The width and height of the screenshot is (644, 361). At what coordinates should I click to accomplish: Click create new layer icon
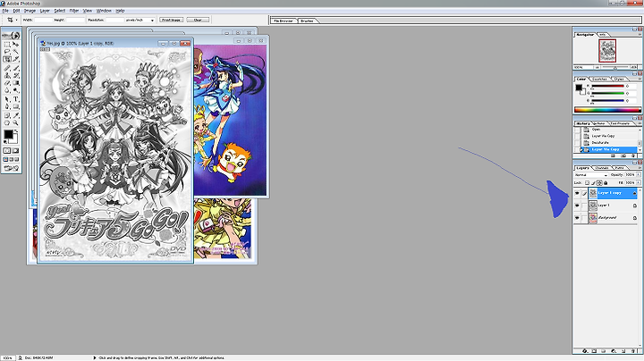pos(623,351)
